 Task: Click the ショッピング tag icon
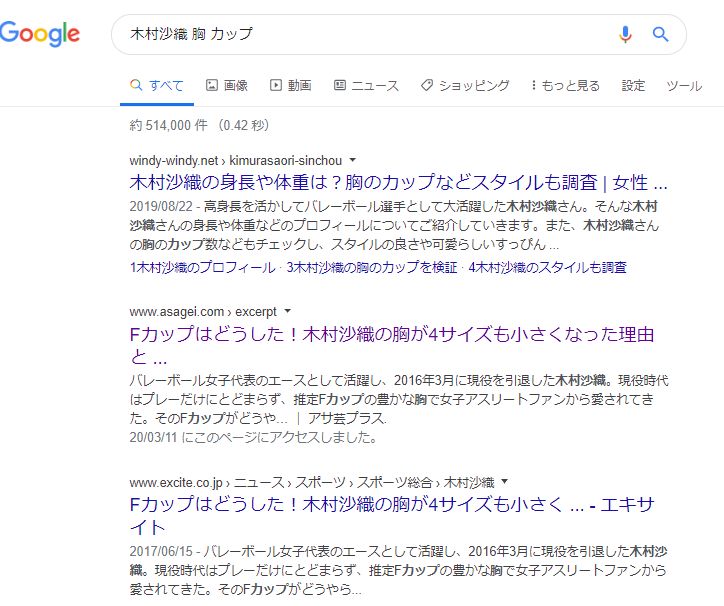(x=427, y=85)
